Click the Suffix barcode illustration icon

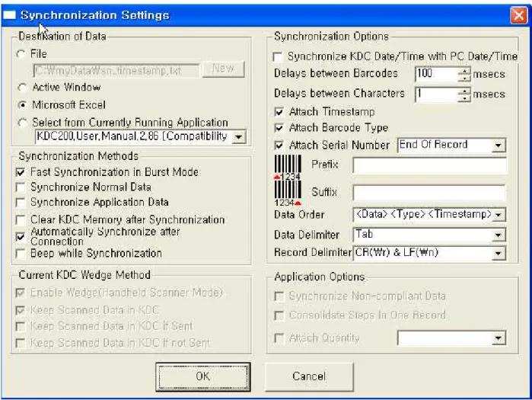point(288,194)
